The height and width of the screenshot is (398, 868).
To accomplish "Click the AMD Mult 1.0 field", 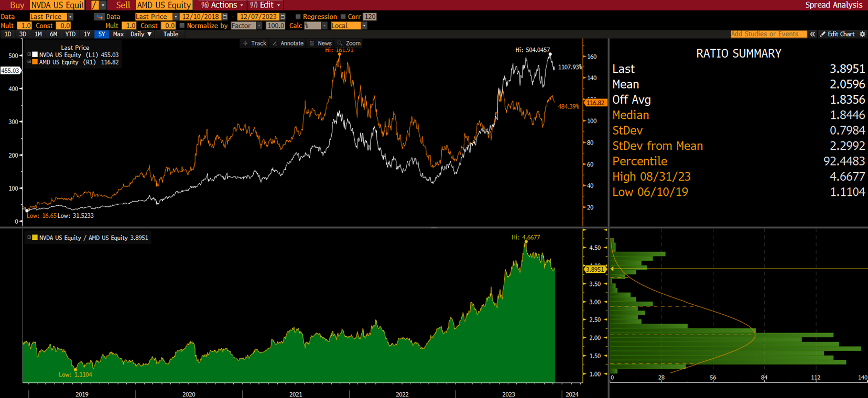I will point(129,26).
